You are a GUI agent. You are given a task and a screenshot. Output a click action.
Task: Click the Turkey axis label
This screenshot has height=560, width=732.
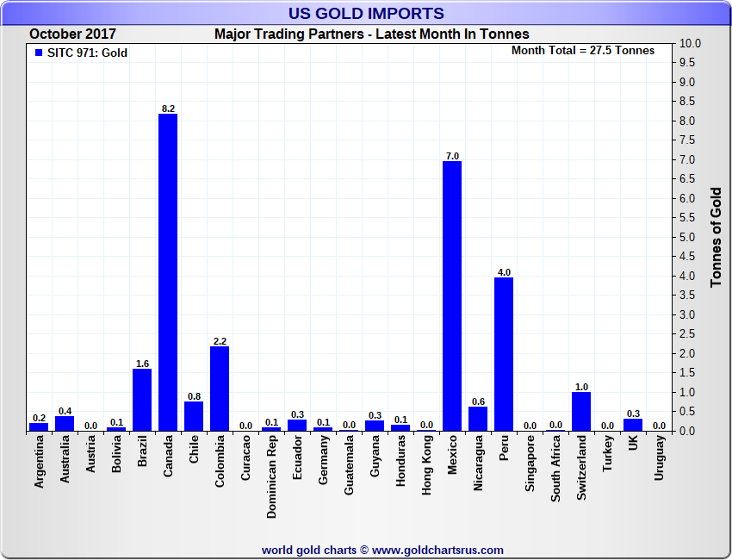pyautogui.click(x=607, y=453)
